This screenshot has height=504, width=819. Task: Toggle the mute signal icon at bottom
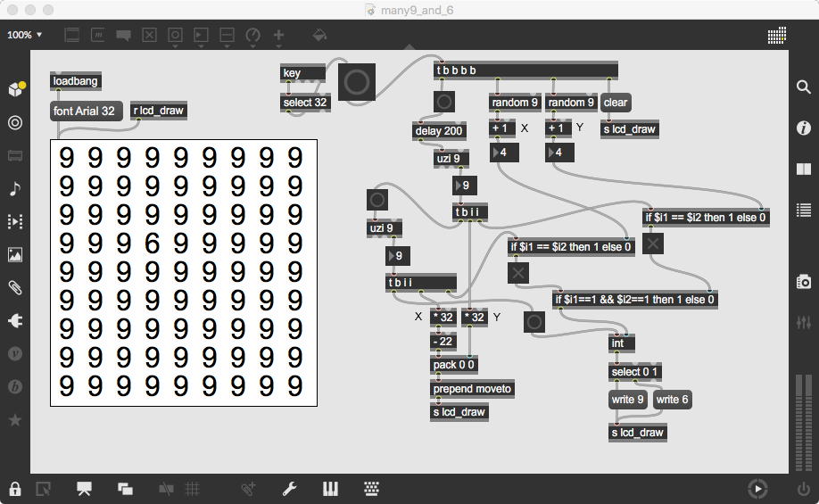click(x=166, y=489)
